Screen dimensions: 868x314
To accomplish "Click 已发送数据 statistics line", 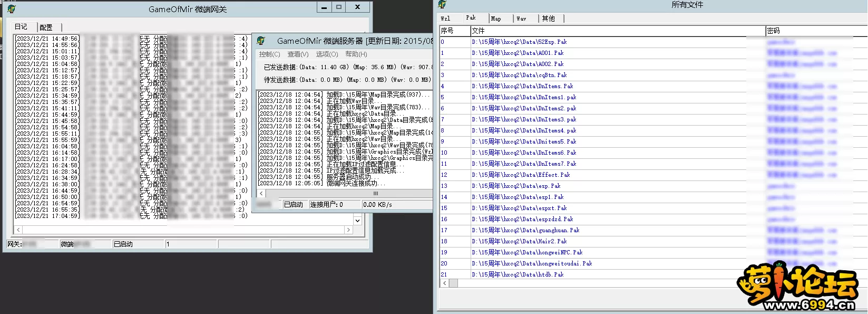I will click(348, 67).
